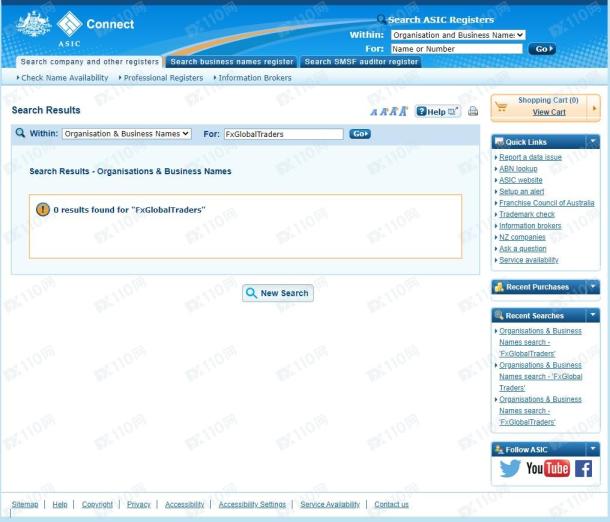Click 0 results found for "FxGlobalTraders" text
The height and width of the screenshot is (522, 610).
[129, 210]
